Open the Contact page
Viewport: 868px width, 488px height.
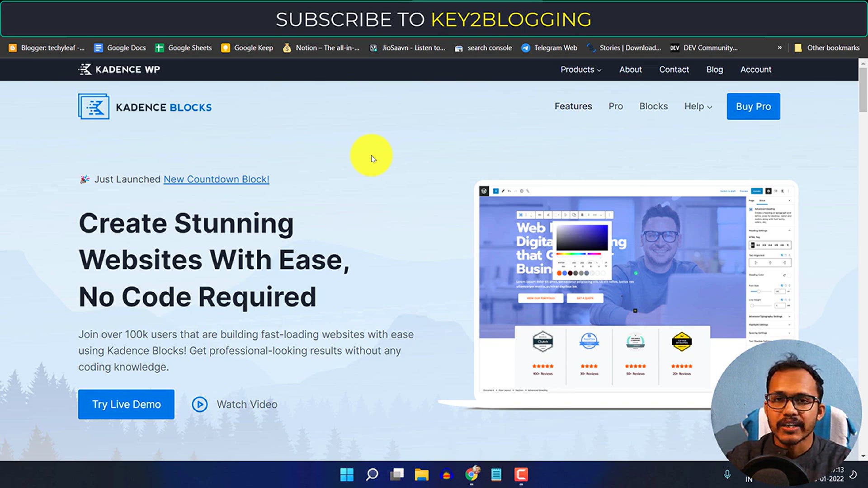pyautogui.click(x=674, y=70)
